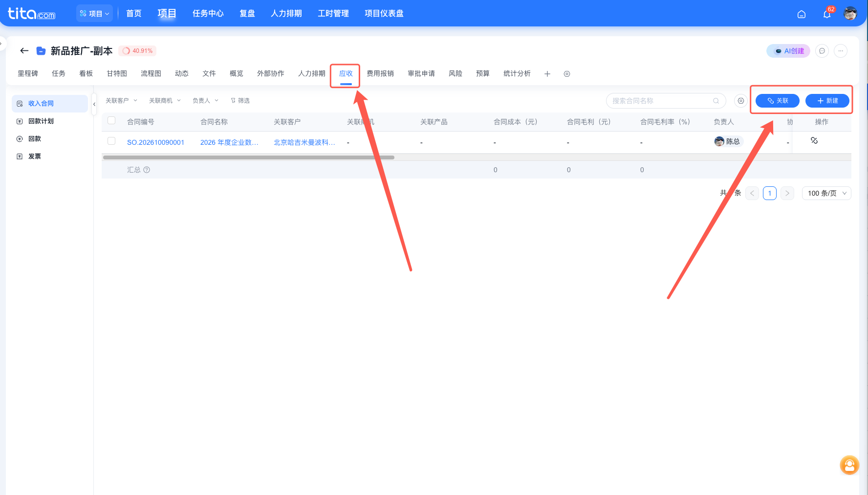
Task: Click the 汇总 help question icon
Action: point(147,170)
